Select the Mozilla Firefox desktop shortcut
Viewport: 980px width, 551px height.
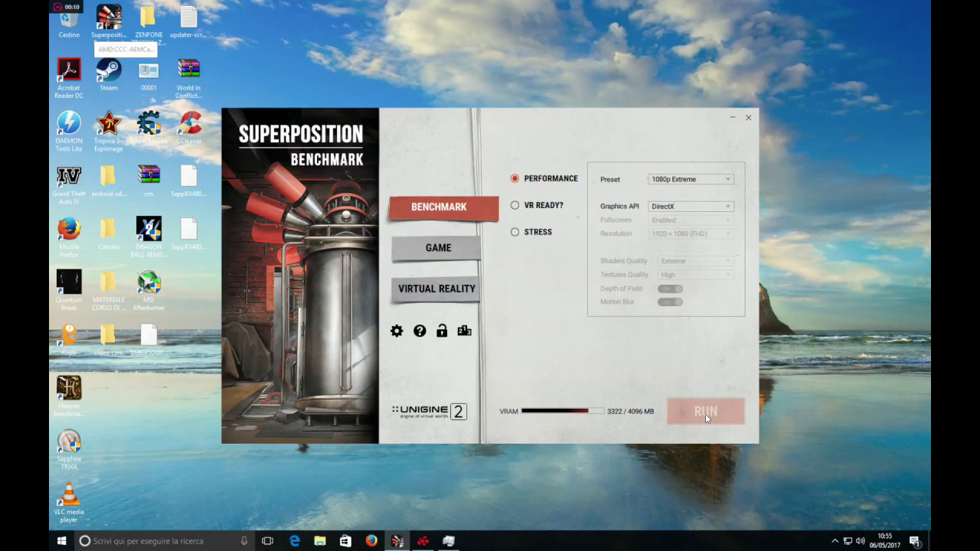tap(69, 237)
